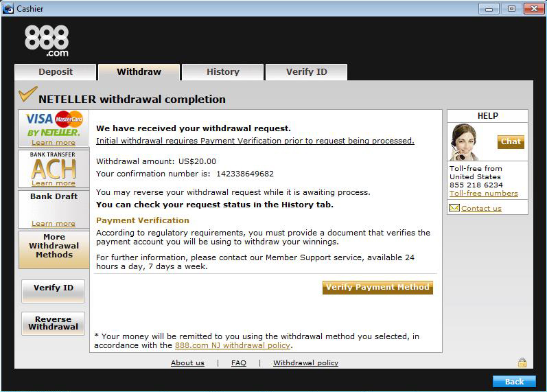Viewport: 547px width, 392px height.
Task: Go to the Verify ID tab
Action: [306, 72]
